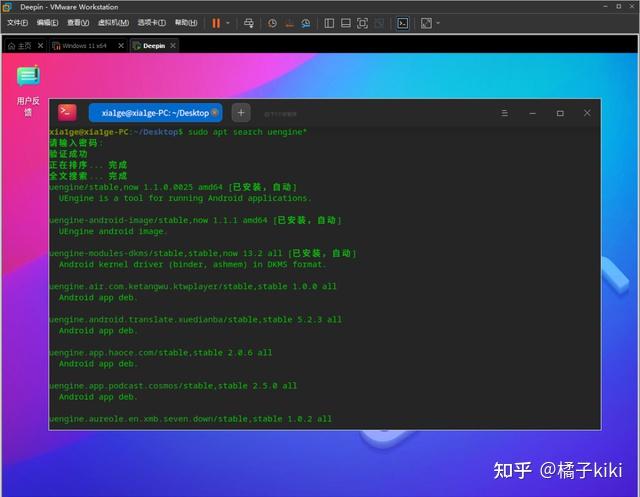
Task: Open the 编辑(E) menu
Action: (47, 23)
